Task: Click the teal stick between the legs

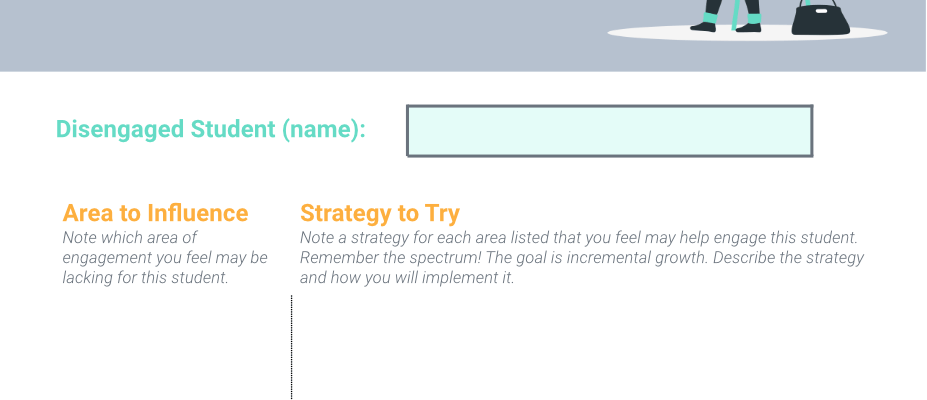Action: point(735,14)
